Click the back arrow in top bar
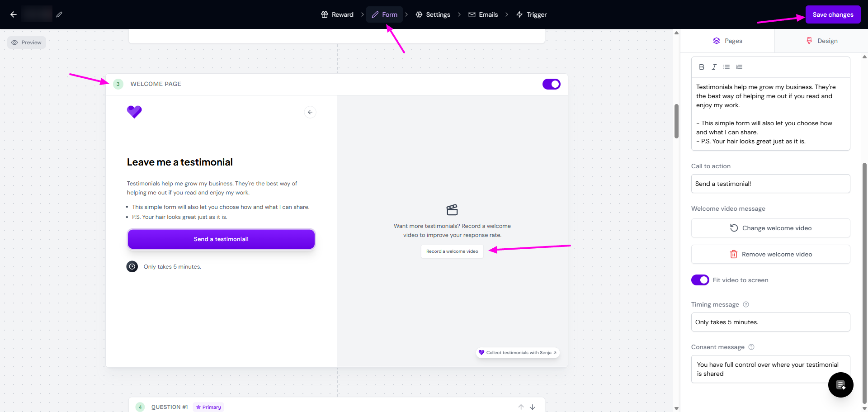The image size is (868, 412). (x=14, y=14)
